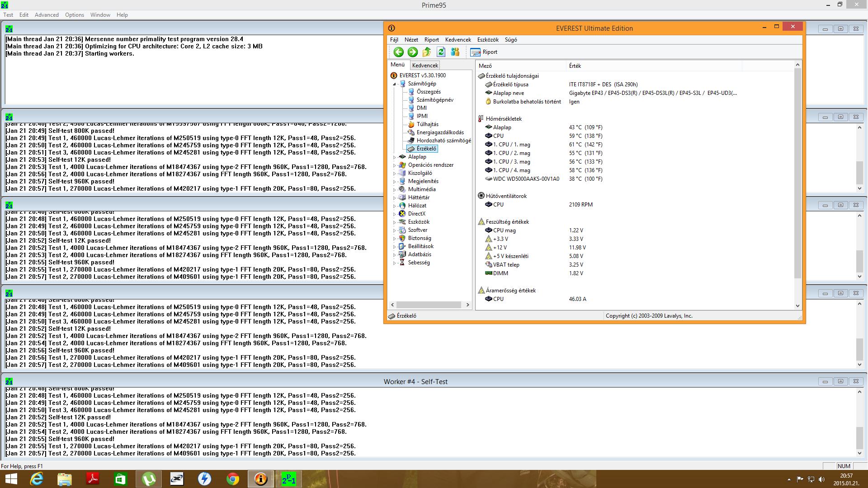This screenshot has width=868, height=488.
Task: Open Internet Explorer from taskbar
Action: [37, 479]
